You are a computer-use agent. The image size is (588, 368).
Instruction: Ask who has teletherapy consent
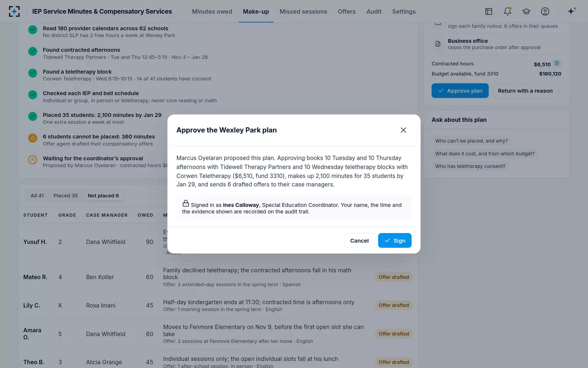tap(470, 166)
